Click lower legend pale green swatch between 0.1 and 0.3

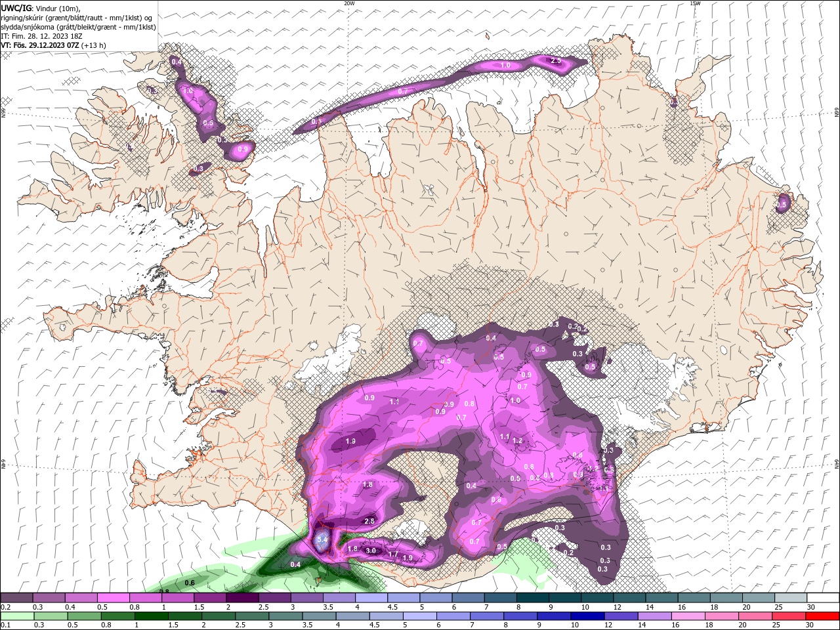tap(18, 616)
